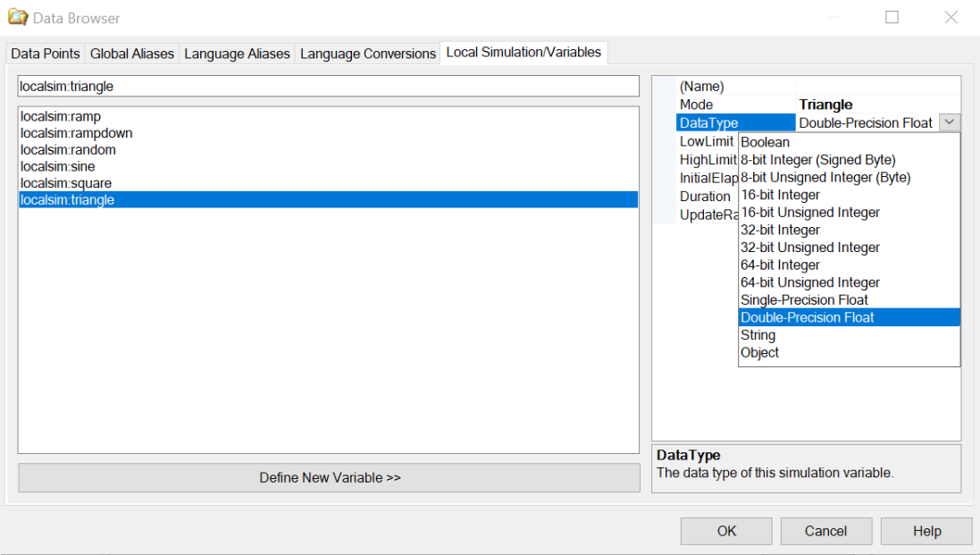Click the Cancel button
Image resolution: width=980 pixels, height=555 pixels.
pyautogui.click(x=825, y=531)
